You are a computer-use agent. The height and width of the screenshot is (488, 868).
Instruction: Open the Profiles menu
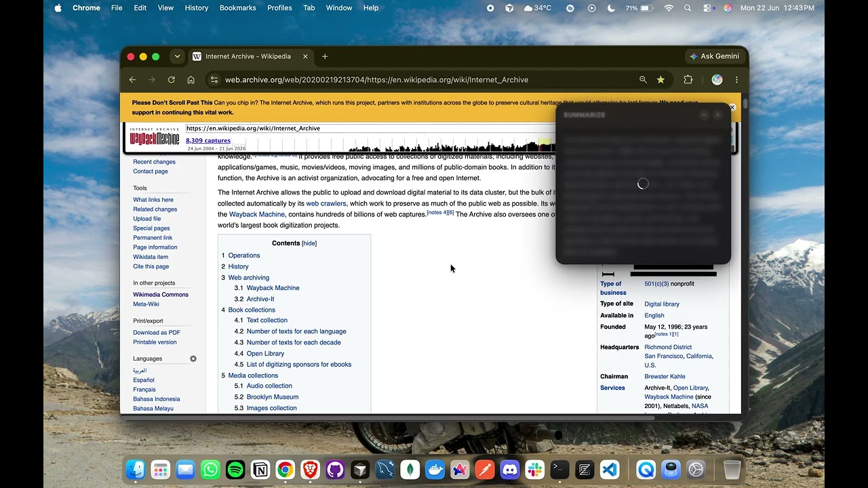(x=279, y=8)
